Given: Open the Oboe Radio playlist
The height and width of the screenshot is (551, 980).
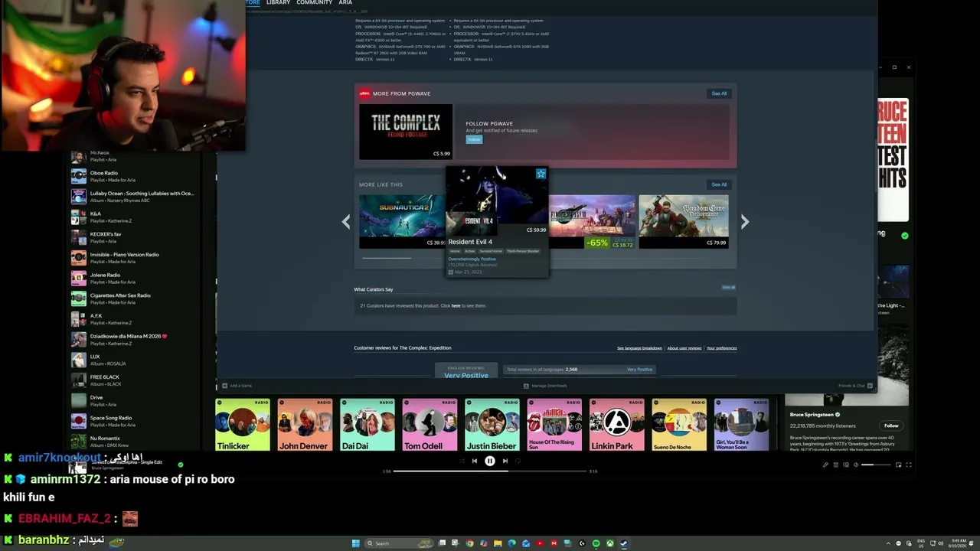Looking at the screenshot, I should coord(134,177).
